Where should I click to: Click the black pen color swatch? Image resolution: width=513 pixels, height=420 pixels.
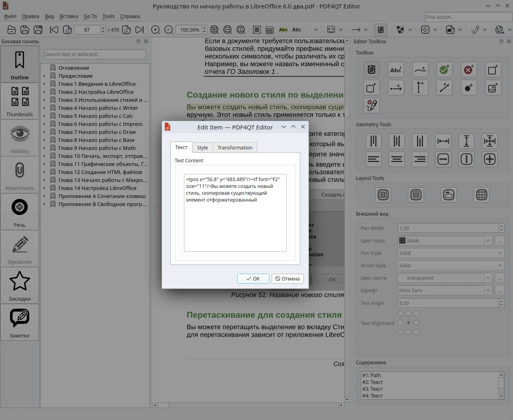point(402,241)
